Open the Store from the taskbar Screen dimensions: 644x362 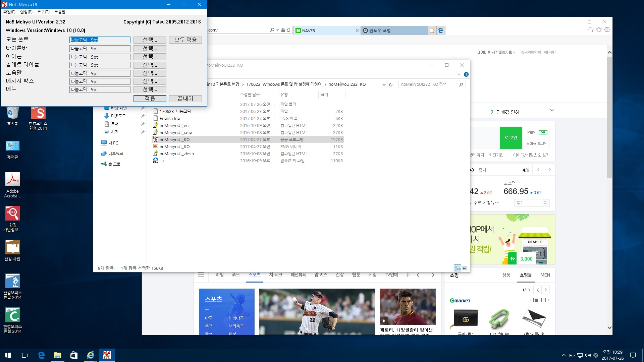(74, 355)
